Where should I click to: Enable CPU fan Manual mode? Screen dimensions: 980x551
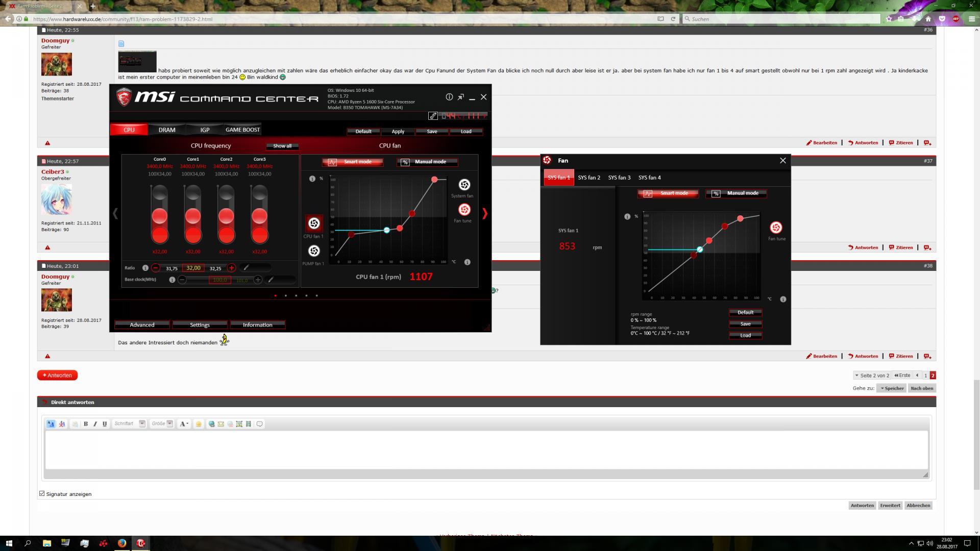point(427,162)
